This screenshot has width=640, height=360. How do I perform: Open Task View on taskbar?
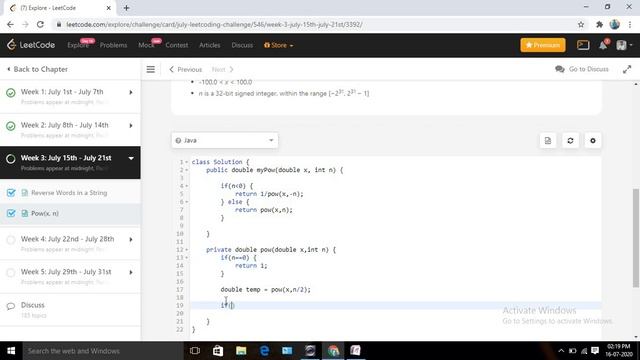pyautogui.click(x=195, y=351)
